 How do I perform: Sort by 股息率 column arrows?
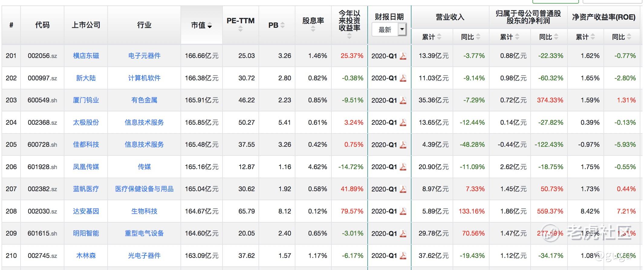pyautogui.click(x=313, y=29)
